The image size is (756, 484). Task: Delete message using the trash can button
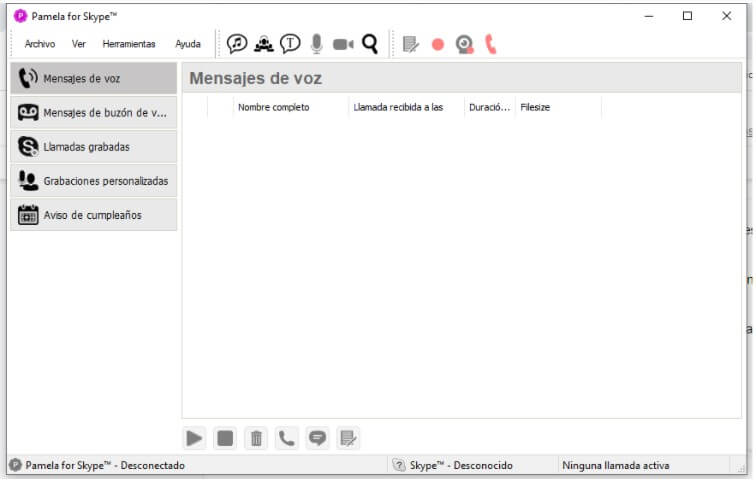click(x=256, y=439)
